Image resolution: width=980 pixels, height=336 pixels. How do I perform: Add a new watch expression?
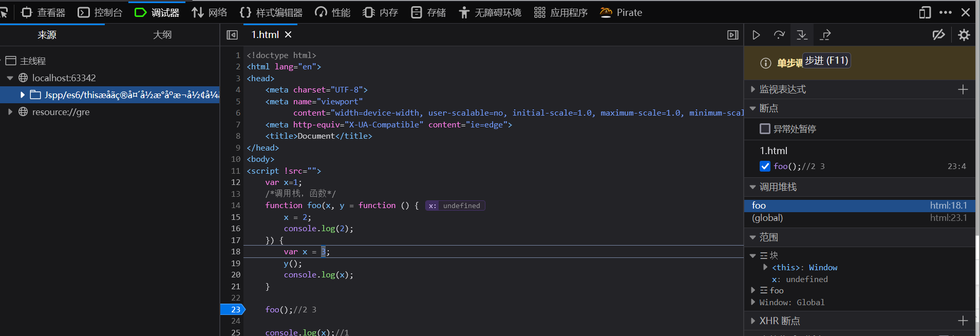[963, 89]
